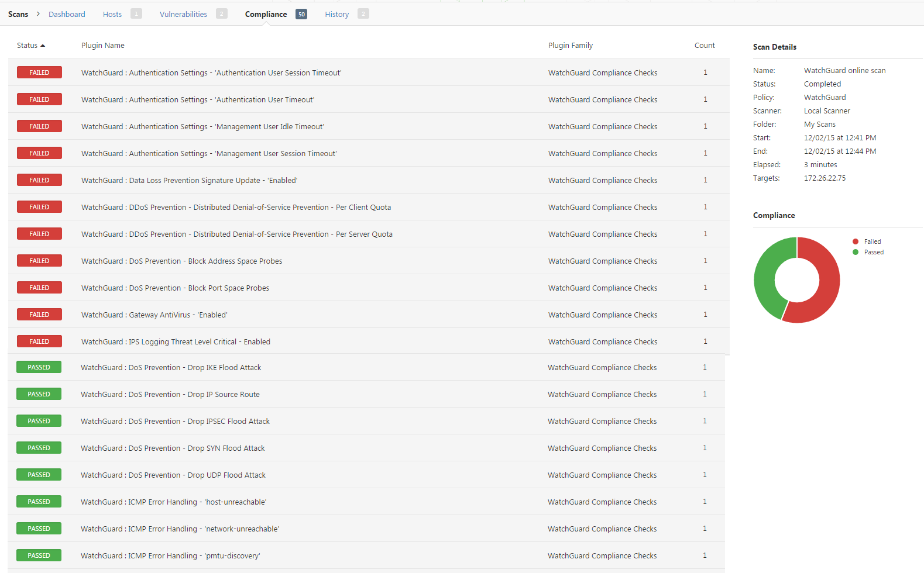
Task: Open the ICMP 'host-unreachable' check
Action: [x=173, y=502]
